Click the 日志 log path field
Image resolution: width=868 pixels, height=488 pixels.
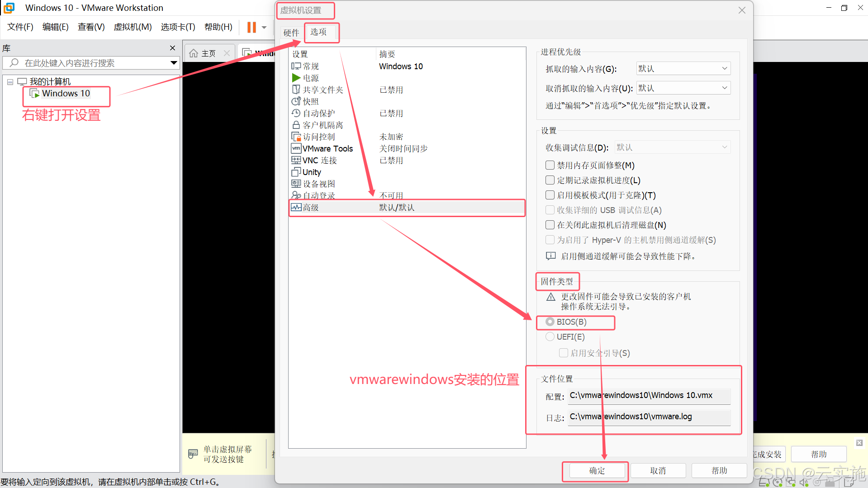point(649,417)
